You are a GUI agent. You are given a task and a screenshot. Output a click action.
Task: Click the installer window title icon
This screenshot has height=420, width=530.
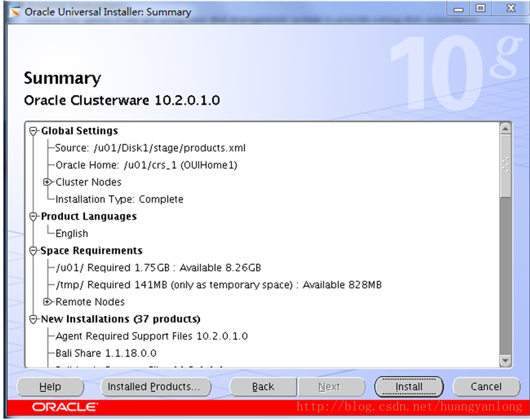click(15, 12)
